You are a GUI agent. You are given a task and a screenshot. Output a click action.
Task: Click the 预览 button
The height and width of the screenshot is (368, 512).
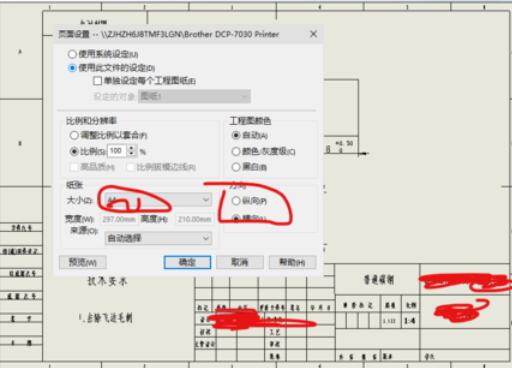coord(83,262)
